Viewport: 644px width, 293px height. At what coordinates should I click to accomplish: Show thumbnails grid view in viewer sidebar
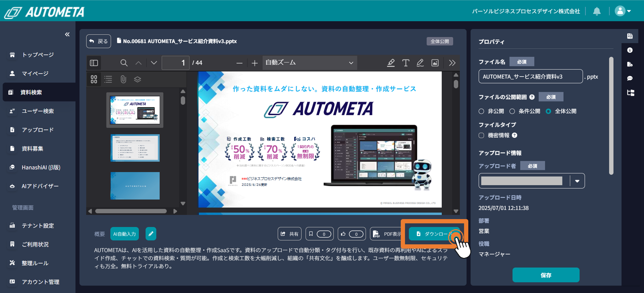tap(94, 79)
